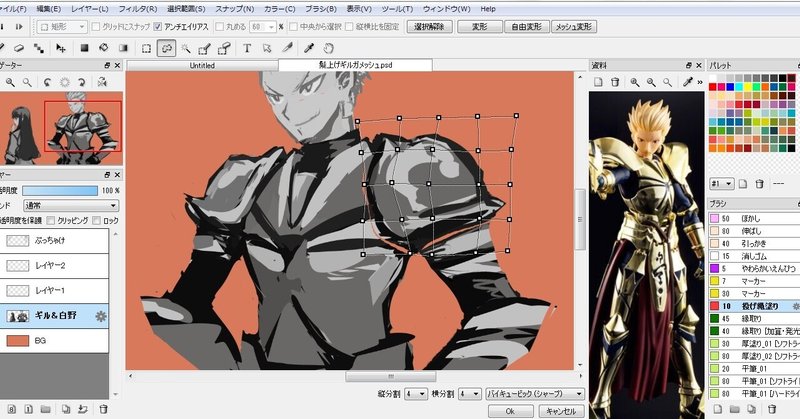Screen dimensions: 800x419
Task: Enable the クリッピング checkbox
Action: (51, 220)
